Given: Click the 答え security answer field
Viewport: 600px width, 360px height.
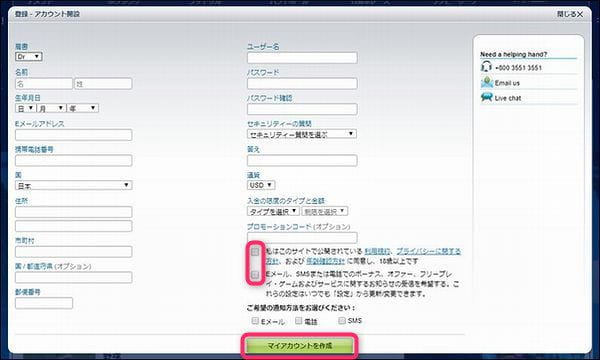Looking at the screenshot, I should pyautogui.click(x=302, y=160).
